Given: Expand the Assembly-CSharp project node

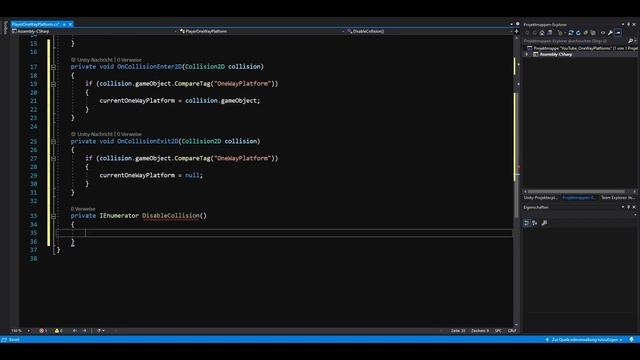Looking at the screenshot, I should [527, 54].
